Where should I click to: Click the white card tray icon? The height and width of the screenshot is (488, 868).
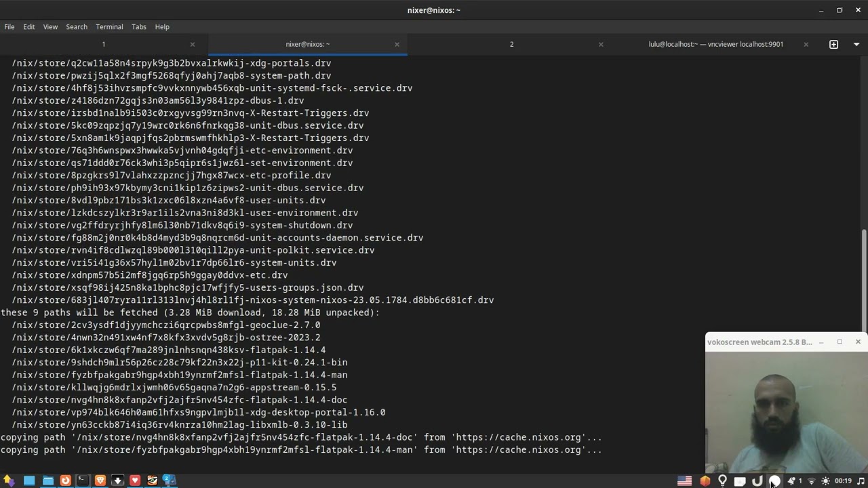[740, 481]
